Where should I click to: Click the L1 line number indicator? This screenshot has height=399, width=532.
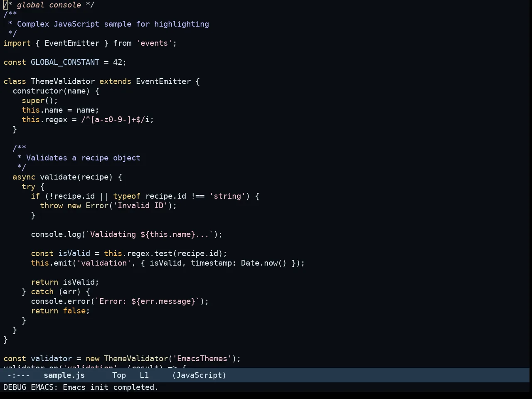click(x=144, y=375)
